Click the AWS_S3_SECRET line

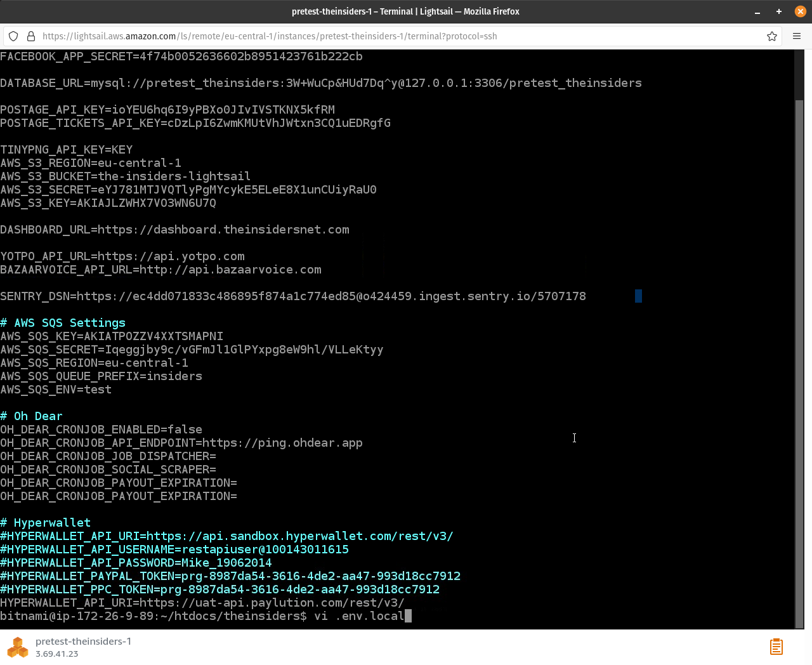coord(188,190)
